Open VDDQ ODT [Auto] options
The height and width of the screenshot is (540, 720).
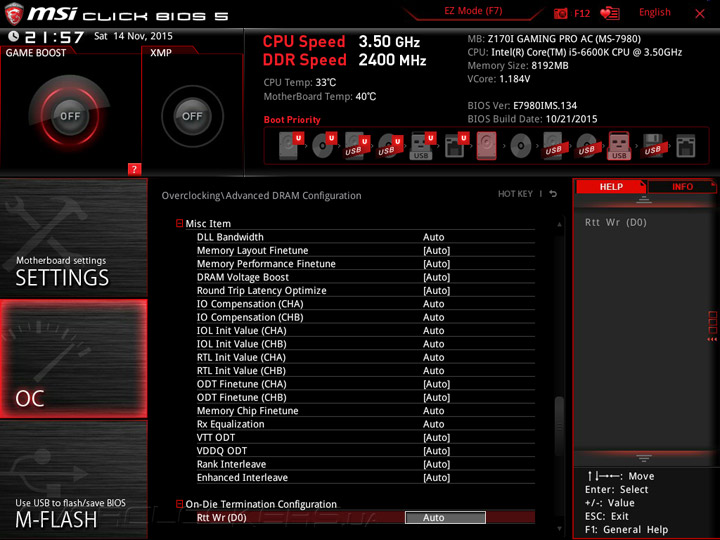[436, 450]
